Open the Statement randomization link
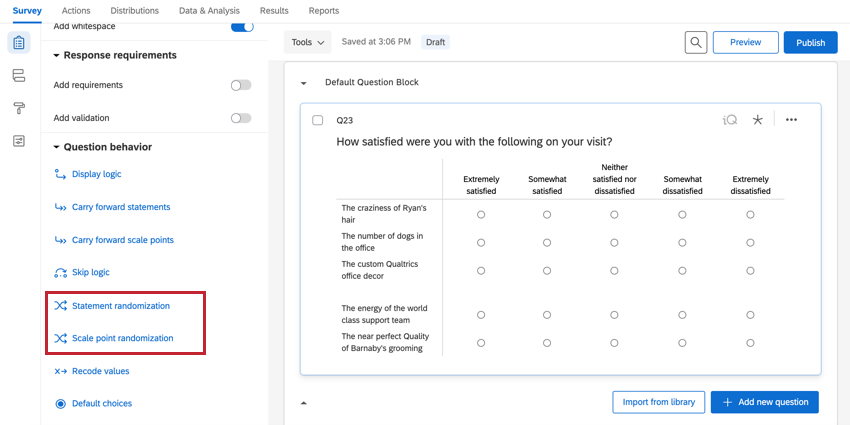850x425 pixels. pos(120,306)
